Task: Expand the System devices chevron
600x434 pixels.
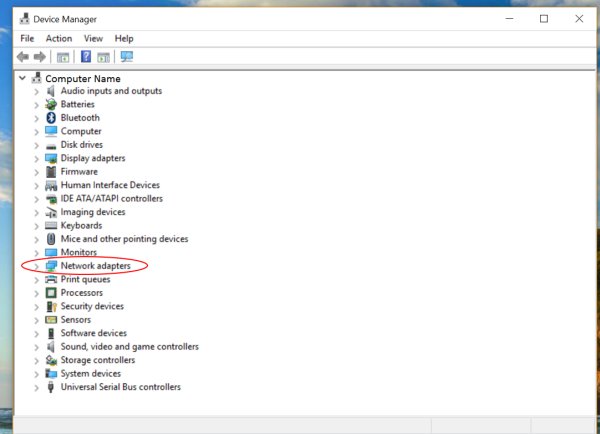Action: pos(36,374)
